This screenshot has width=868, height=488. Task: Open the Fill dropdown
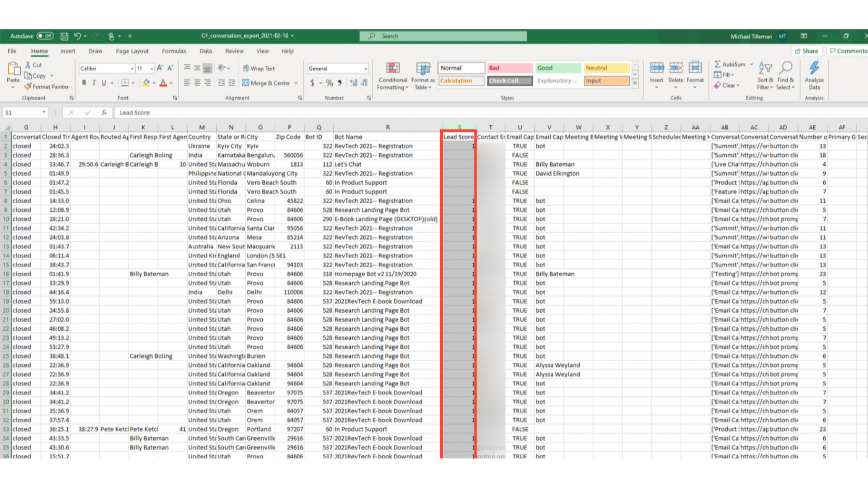click(724, 75)
